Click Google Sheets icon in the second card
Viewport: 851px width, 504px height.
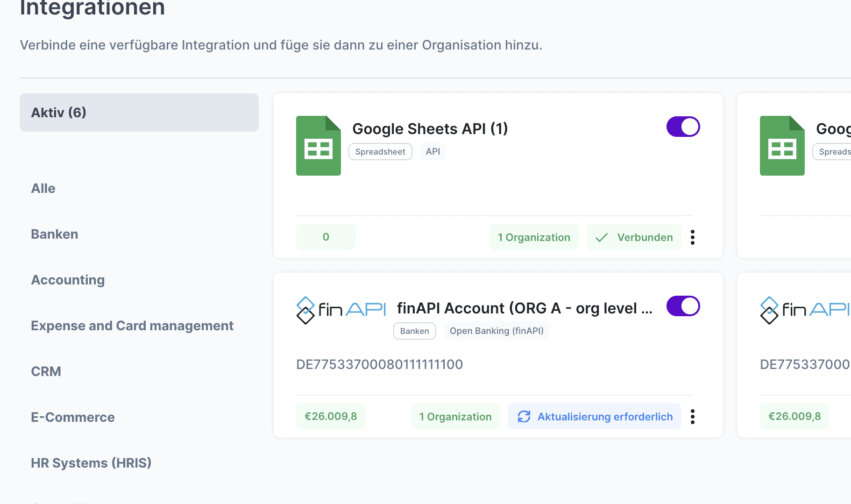click(782, 146)
